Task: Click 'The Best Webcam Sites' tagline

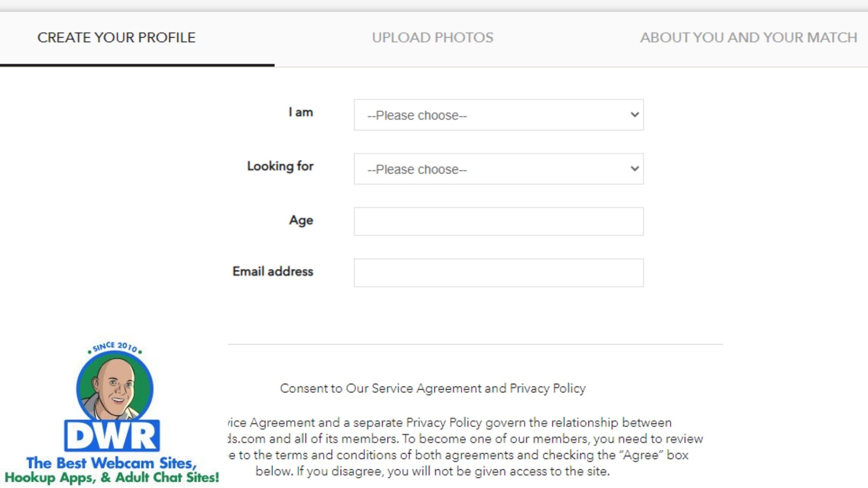Action: click(112, 463)
